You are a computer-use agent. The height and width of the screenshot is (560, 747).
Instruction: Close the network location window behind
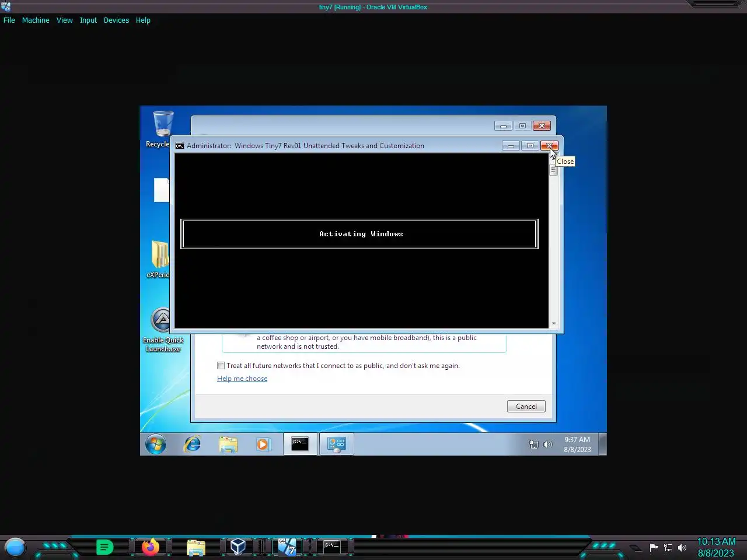click(x=542, y=126)
